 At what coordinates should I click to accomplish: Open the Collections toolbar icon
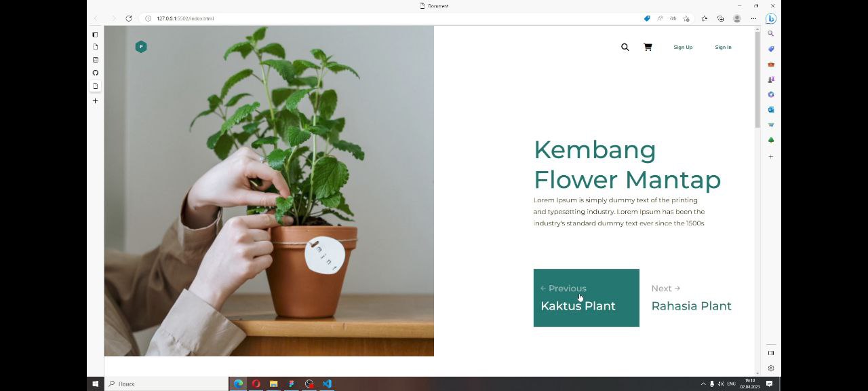(x=720, y=18)
